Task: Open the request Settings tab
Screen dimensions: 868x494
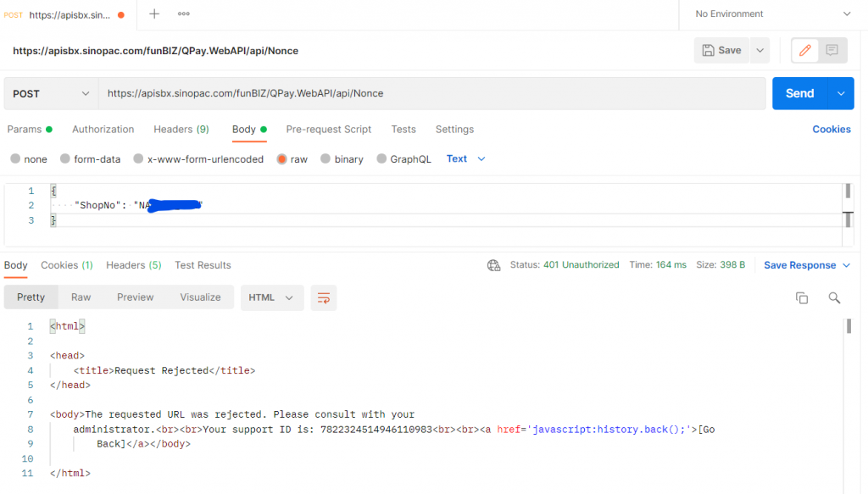Action: 454,130
